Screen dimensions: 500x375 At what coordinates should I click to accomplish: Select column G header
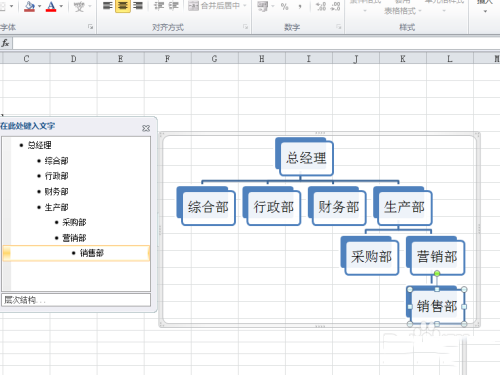[214, 59]
